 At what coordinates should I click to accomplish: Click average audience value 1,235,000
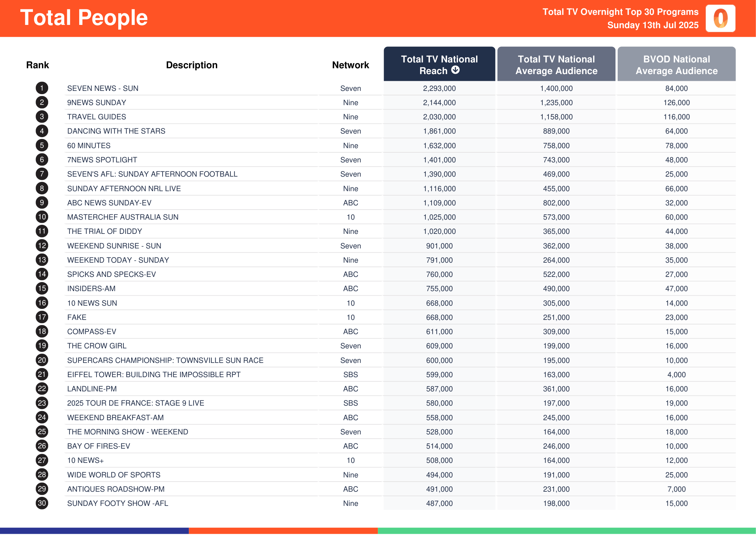point(556,103)
